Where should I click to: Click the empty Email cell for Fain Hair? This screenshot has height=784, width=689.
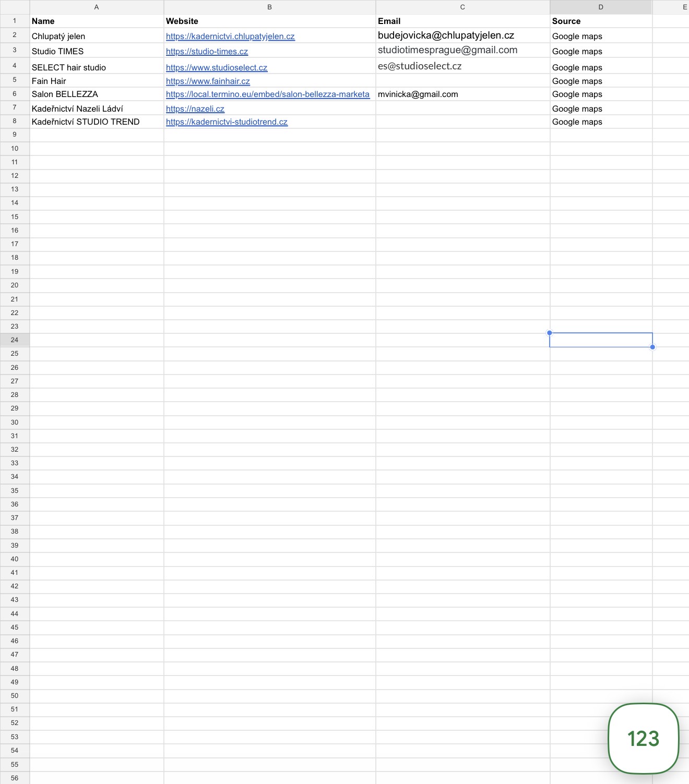462,81
